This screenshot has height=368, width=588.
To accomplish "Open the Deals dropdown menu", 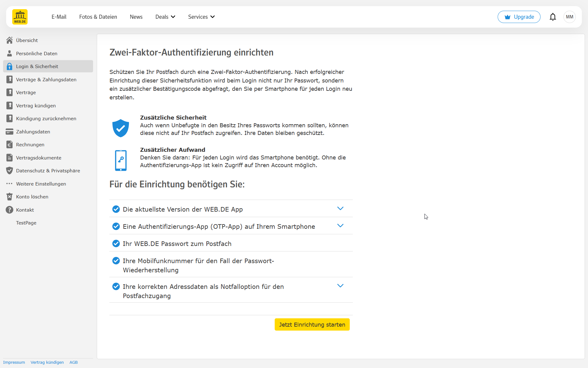I will (165, 17).
